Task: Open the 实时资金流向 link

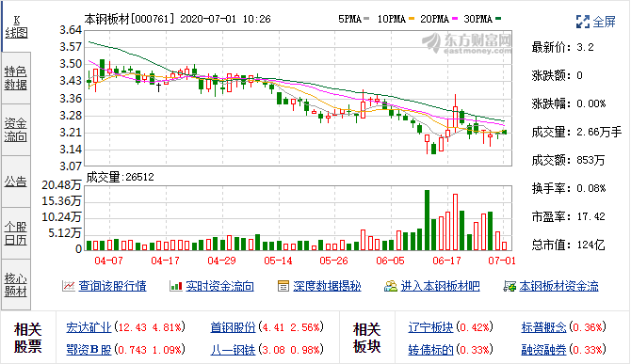Action: (219, 286)
